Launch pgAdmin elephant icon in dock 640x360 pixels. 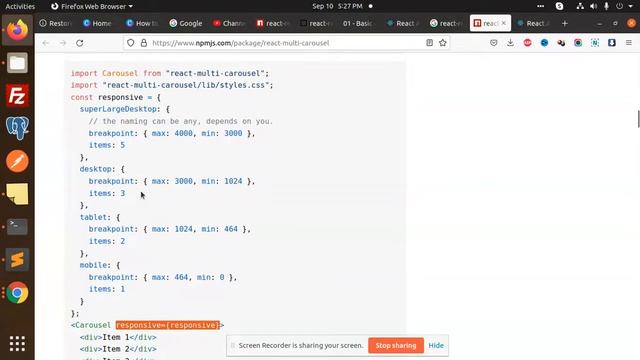[17, 128]
